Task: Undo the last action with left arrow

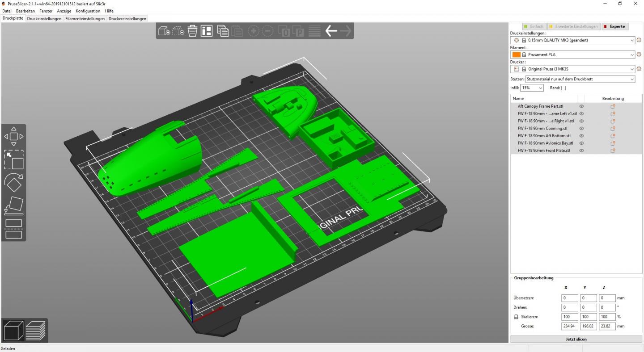Action: 331,31
